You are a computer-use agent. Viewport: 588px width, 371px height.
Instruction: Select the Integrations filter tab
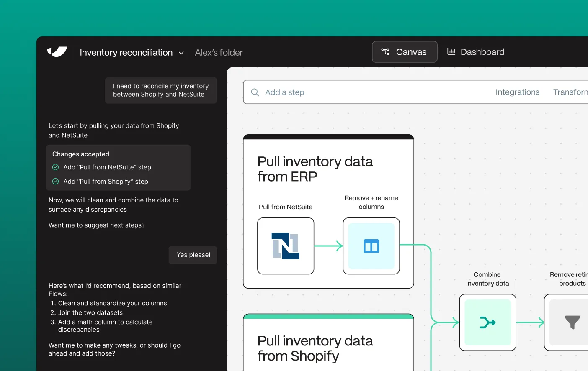tap(517, 92)
